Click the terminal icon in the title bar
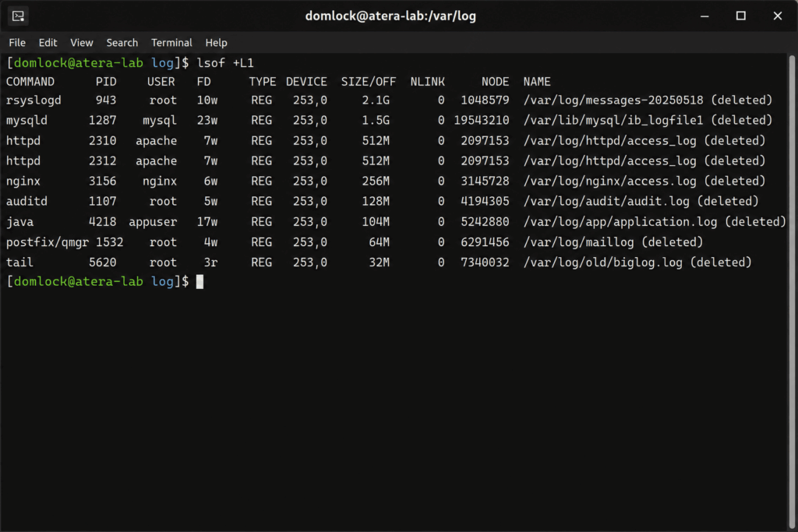This screenshot has height=532, width=798. click(x=19, y=16)
